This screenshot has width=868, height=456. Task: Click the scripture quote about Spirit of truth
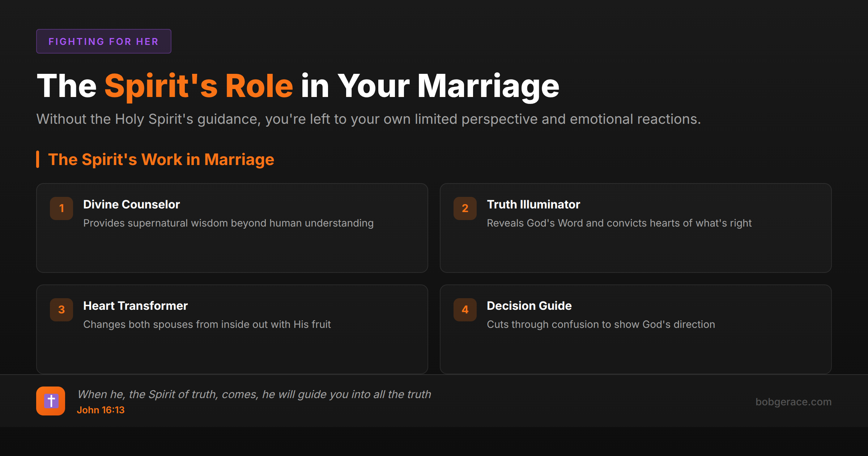pyautogui.click(x=254, y=394)
